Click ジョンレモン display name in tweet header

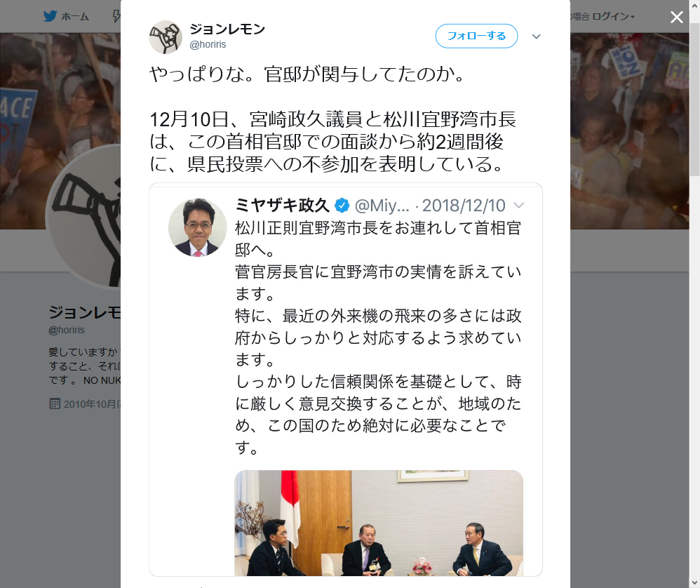point(227,29)
